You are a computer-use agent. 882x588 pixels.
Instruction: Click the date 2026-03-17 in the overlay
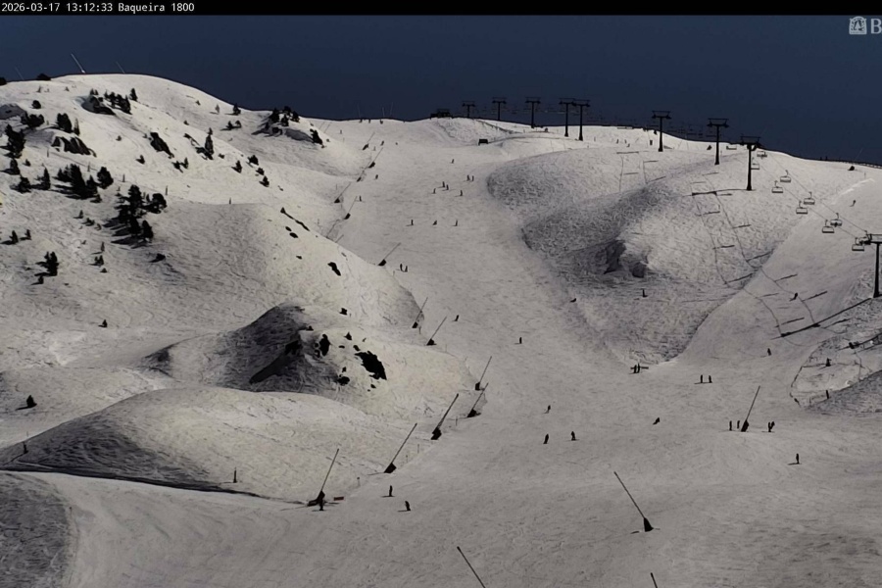pyautogui.click(x=28, y=7)
